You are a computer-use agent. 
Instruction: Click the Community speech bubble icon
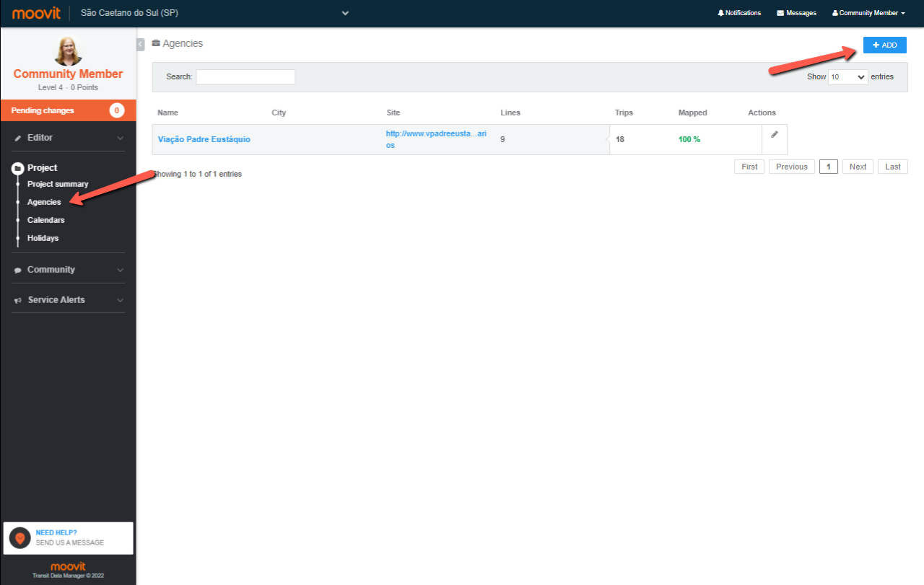pyautogui.click(x=18, y=270)
